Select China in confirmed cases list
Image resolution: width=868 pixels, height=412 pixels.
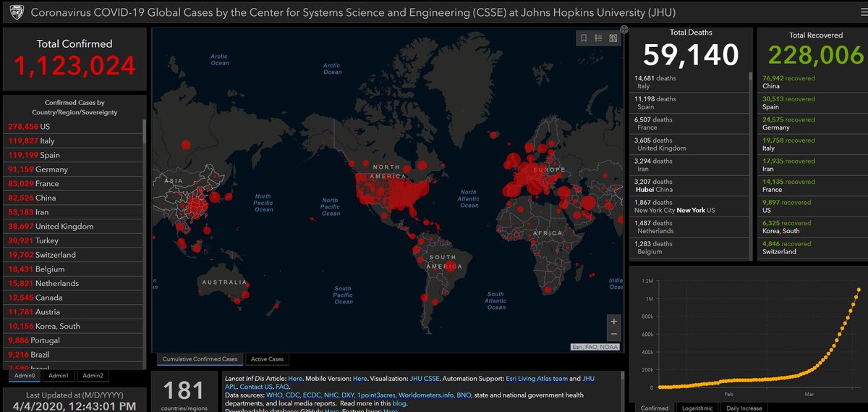click(73, 198)
